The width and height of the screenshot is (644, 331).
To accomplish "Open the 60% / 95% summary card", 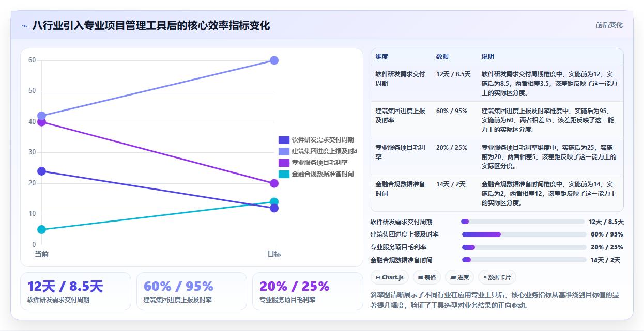I will click(192, 291).
